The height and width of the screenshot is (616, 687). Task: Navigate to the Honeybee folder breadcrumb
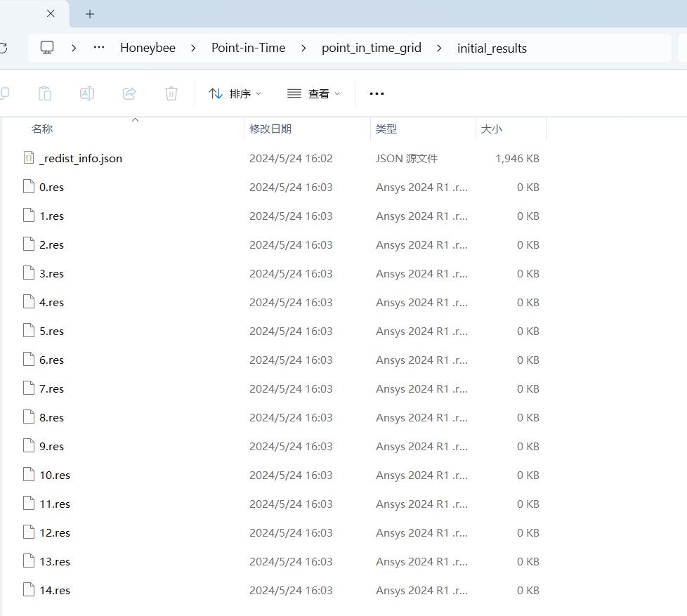(x=148, y=48)
